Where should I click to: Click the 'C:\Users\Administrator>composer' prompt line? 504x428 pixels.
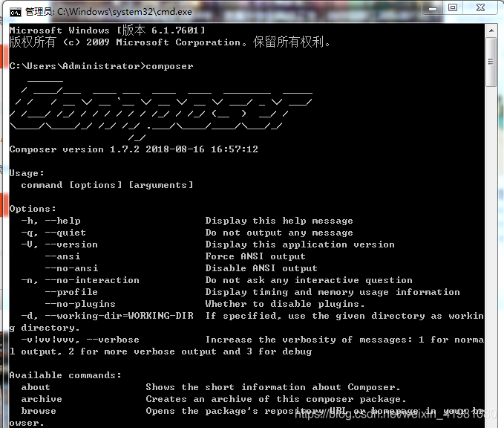[101, 66]
